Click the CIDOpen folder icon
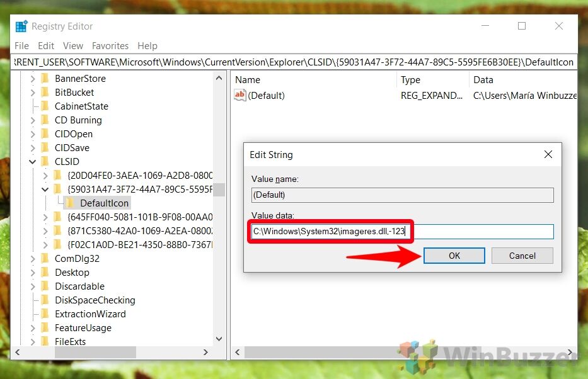Screen dimensions: 588x379 coord(45,133)
